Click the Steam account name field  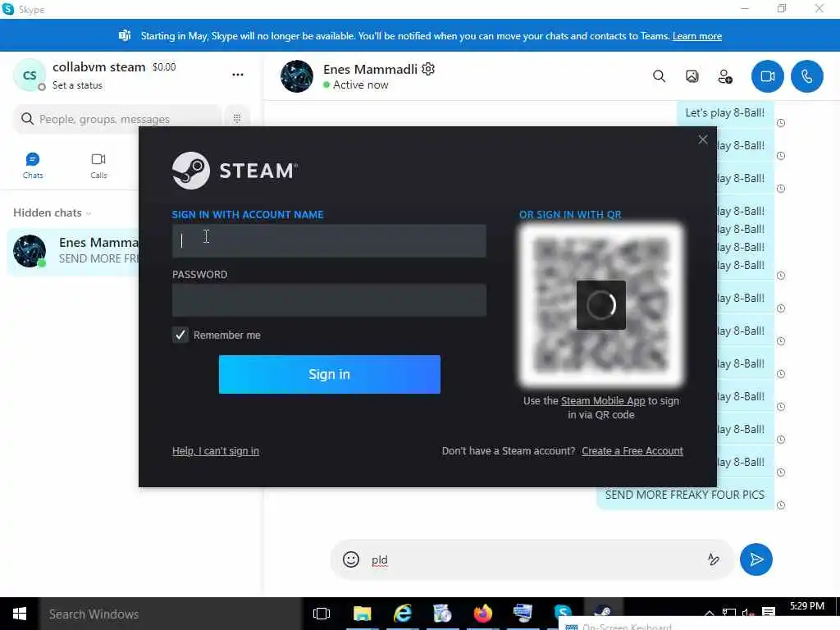point(329,241)
